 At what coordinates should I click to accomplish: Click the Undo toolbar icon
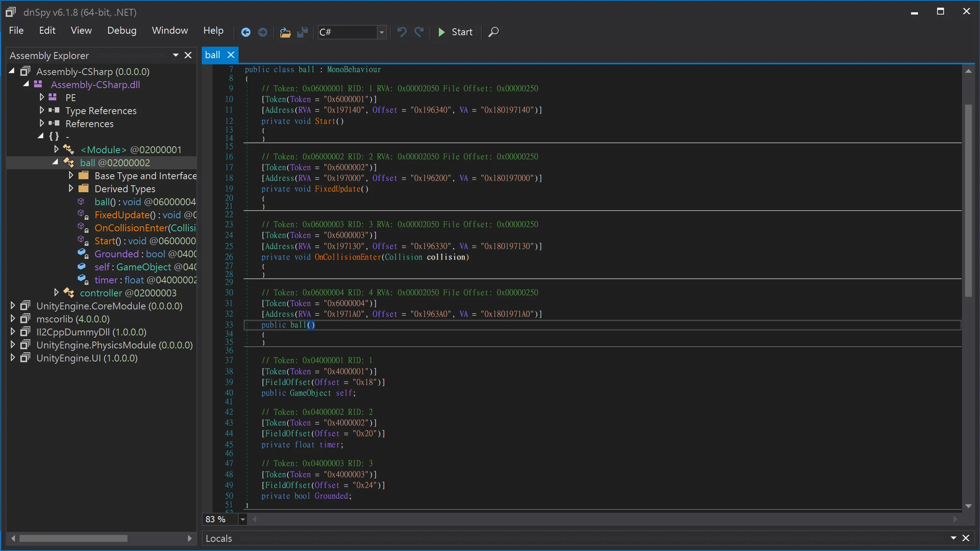pos(402,32)
